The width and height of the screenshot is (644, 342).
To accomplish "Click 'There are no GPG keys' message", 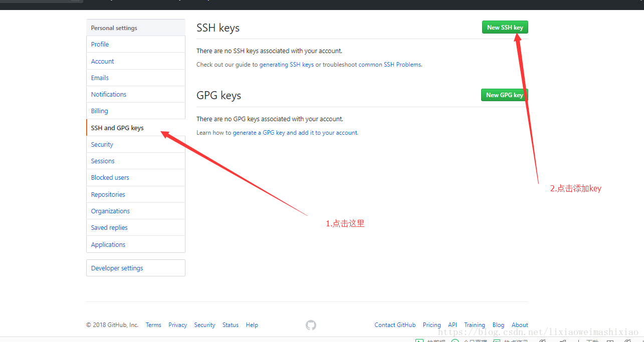I will pos(270,119).
